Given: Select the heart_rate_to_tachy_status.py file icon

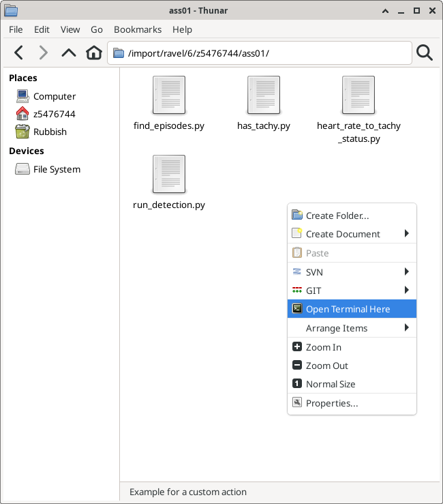Looking at the screenshot, I should [358, 95].
